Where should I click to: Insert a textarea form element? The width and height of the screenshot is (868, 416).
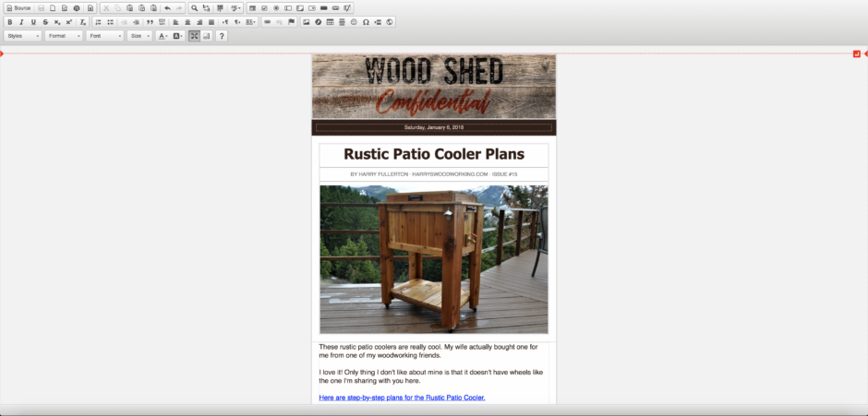point(300,8)
